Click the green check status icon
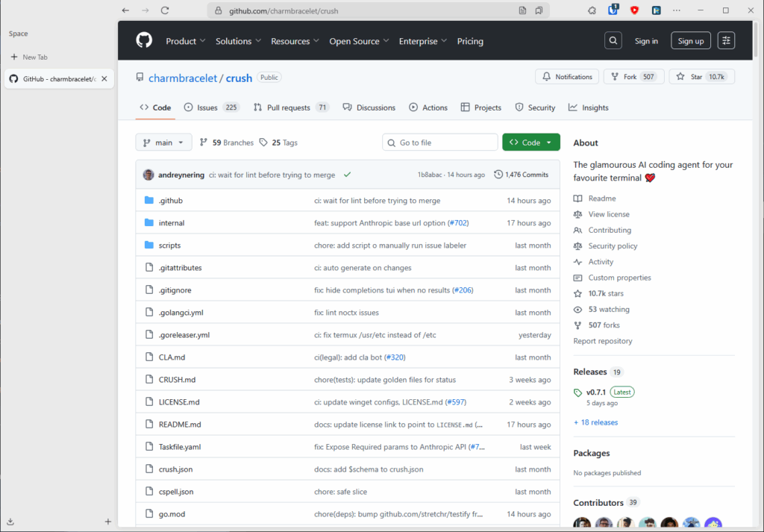The height and width of the screenshot is (532, 764). 348,175
